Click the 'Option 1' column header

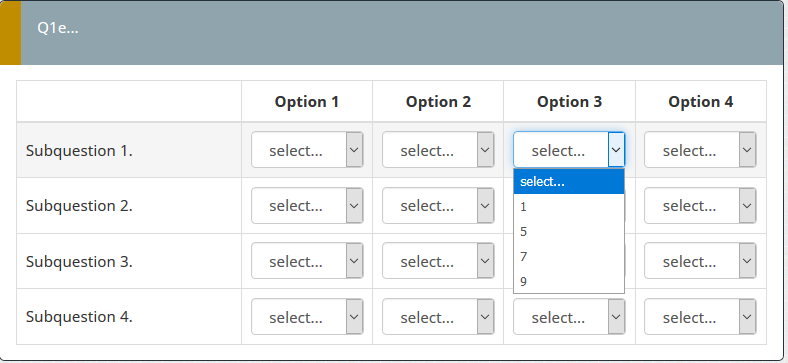click(x=307, y=102)
